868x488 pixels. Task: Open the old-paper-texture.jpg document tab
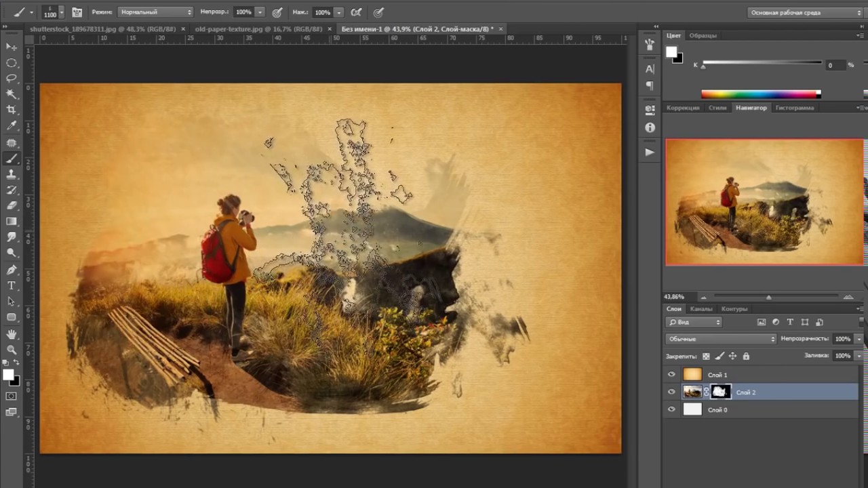pos(258,29)
